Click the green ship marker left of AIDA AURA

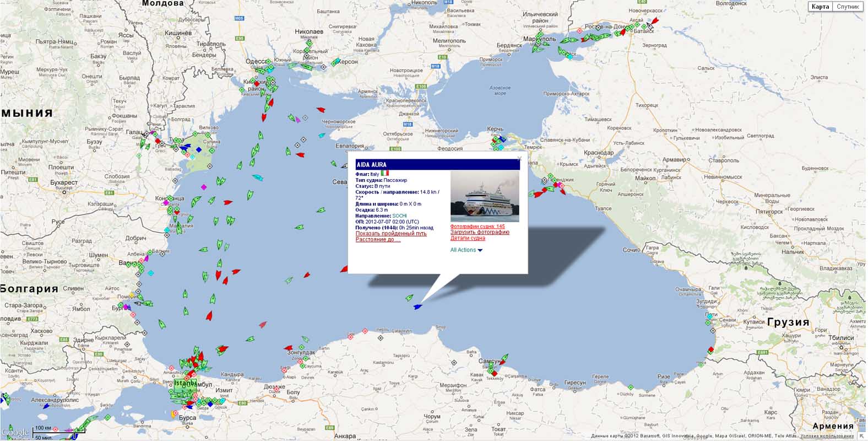point(409,298)
